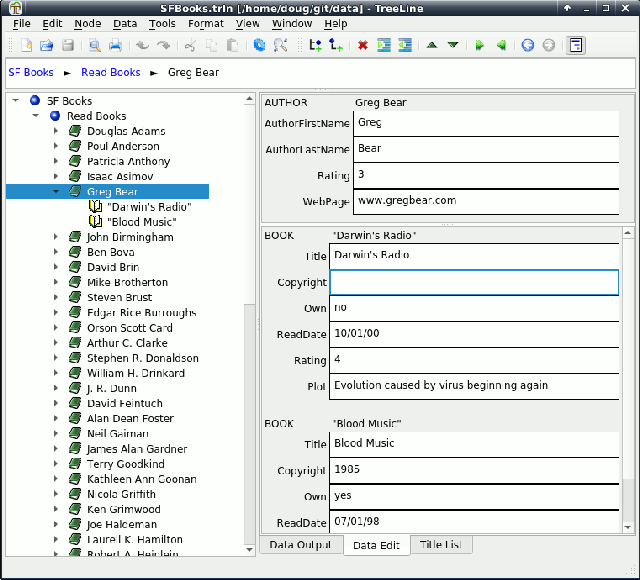640x580 pixels.
Task: Expand the David Brin node
Action: (x=57, y=268)
